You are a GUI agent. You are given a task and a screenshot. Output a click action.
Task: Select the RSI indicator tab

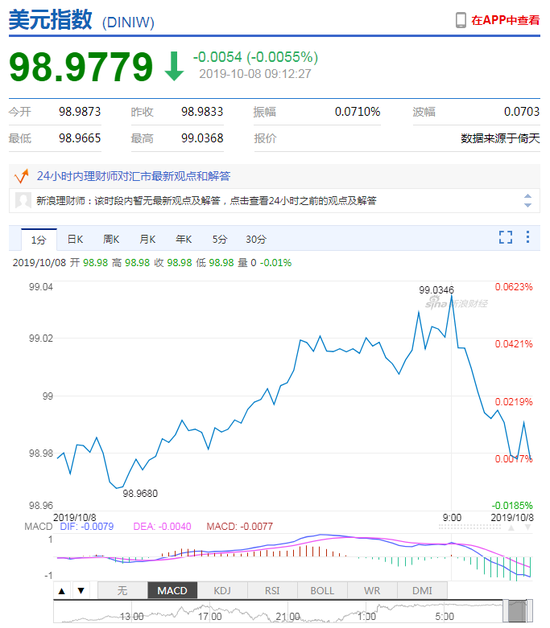click(272, 590)
